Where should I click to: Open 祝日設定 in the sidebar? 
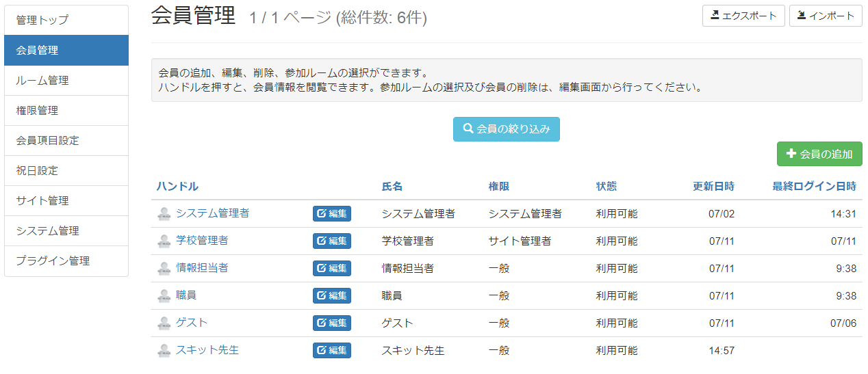point(66,171)
